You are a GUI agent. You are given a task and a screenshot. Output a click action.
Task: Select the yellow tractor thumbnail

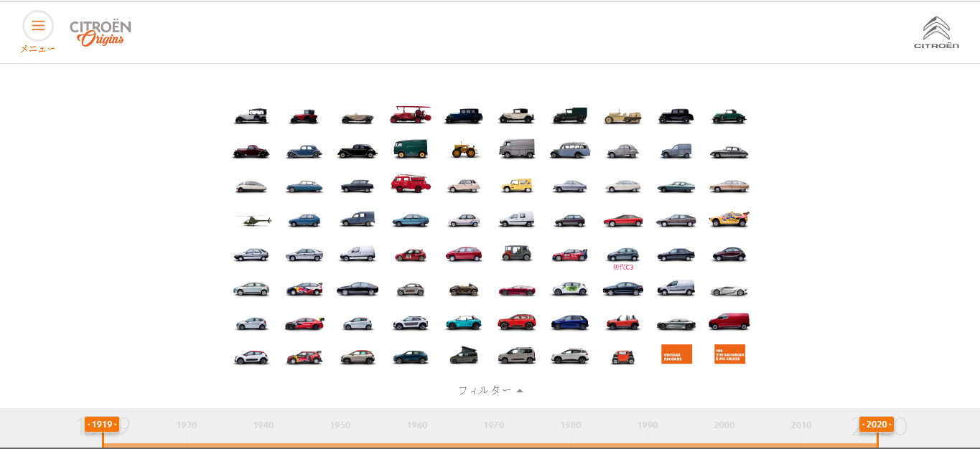pos(463,149)
